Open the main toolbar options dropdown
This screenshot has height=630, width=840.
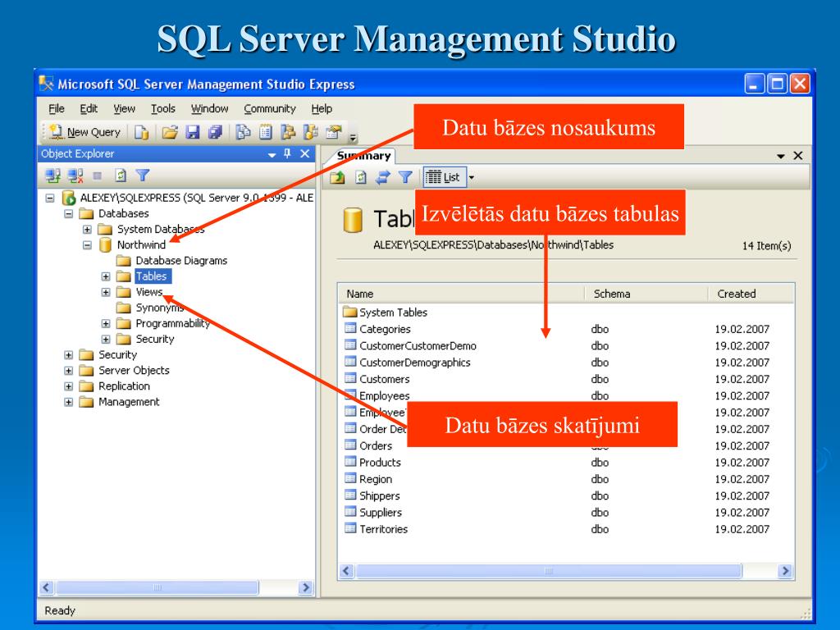(x=353, y=136)
